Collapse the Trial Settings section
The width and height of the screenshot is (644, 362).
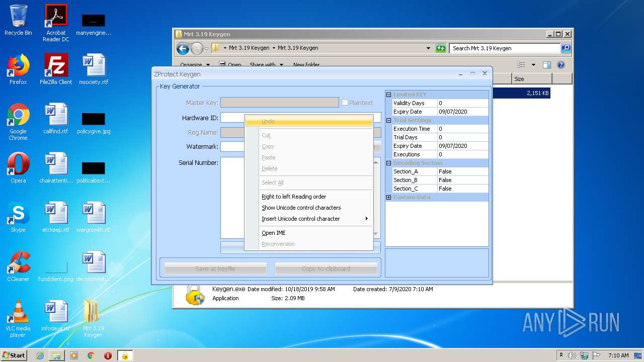tap(388, 120)
